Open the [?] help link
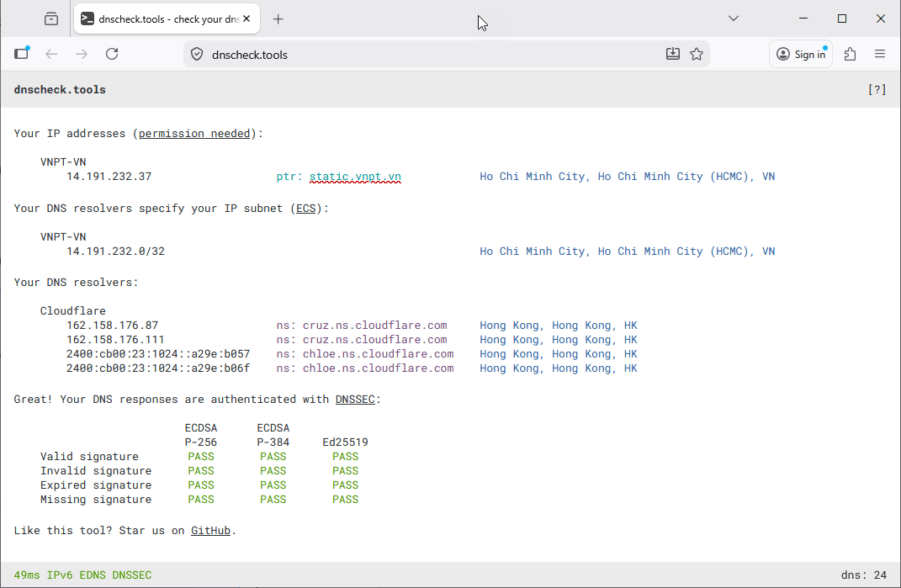 pyautogui.click(x=877, y=90)
